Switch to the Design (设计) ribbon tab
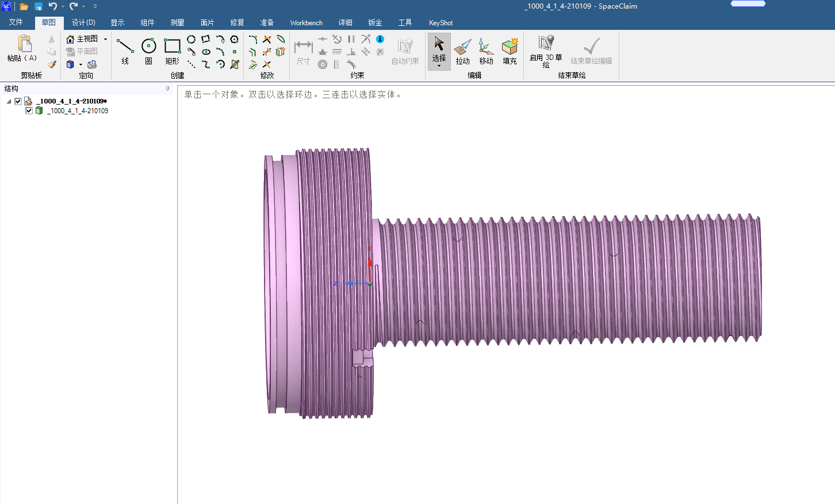This screenshot has width=835, height=504. tap(83, 22)
